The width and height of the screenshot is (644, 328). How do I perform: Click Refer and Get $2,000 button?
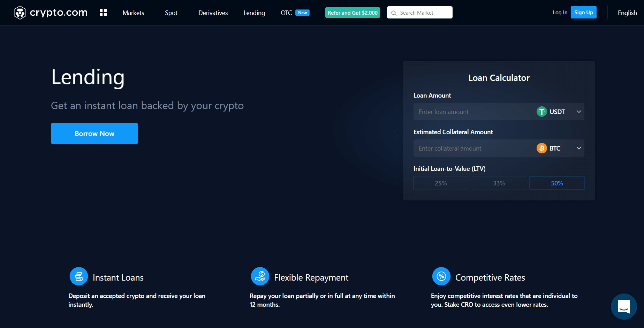[x=353, y=13]
